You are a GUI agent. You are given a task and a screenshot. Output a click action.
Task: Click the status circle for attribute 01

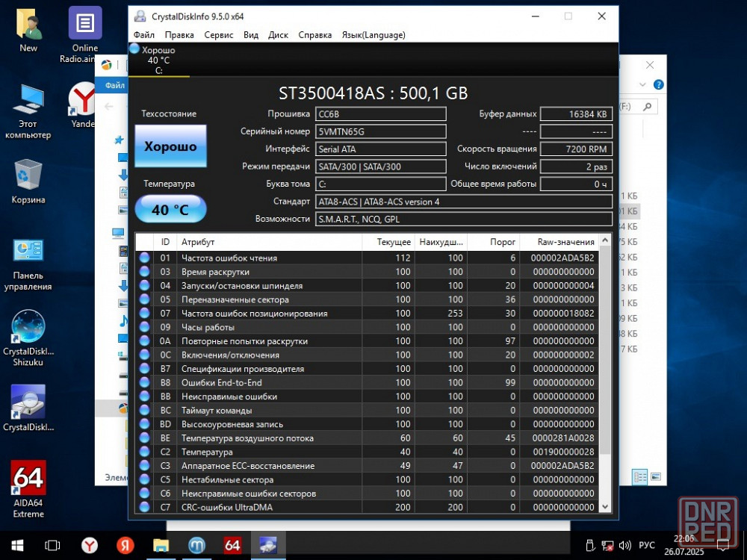pyautogui.click(x=144, y=258)
